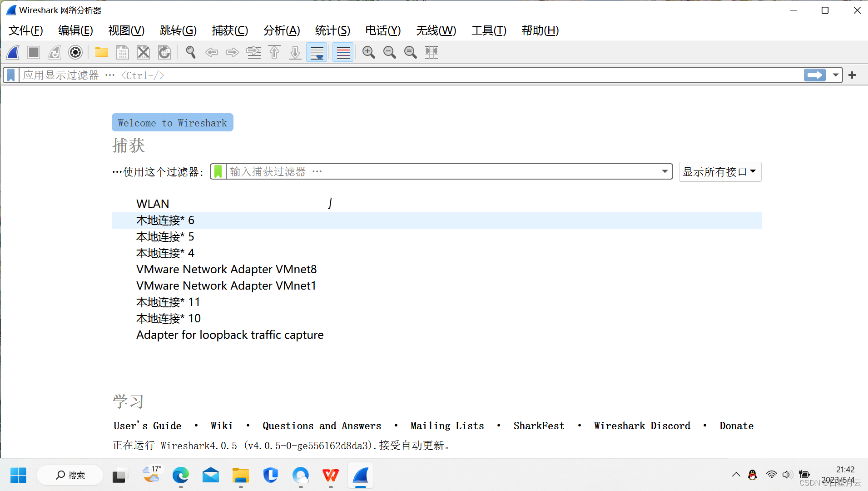This screenshot has height=491, width=868.
Task: Close the capture file X icon
Action: 144,52
